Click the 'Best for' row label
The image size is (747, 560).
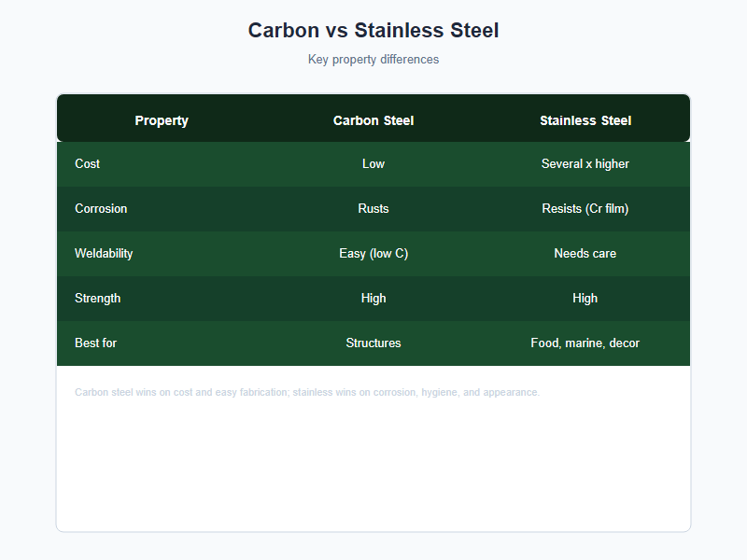96,343
